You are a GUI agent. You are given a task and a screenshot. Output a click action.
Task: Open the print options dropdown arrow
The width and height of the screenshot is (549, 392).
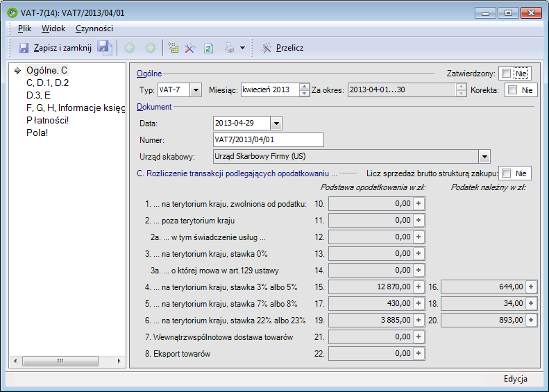pos(243,48)
